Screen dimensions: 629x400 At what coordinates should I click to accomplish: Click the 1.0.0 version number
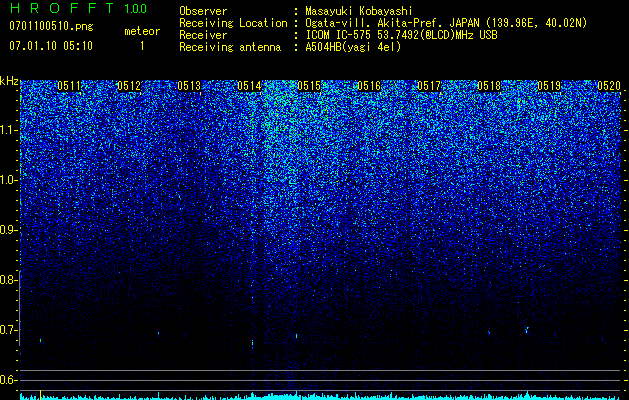[x=136, y=8]
